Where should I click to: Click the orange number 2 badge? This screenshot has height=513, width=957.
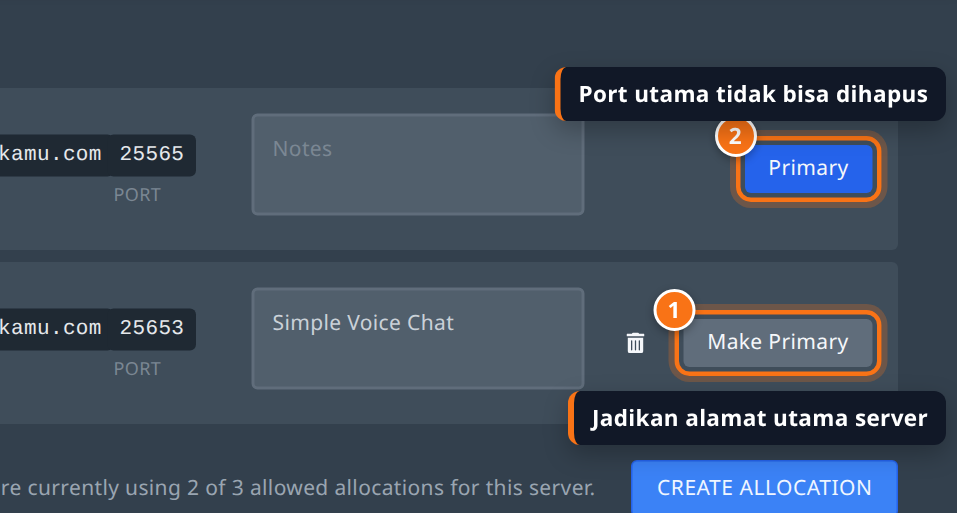[735, 135]
